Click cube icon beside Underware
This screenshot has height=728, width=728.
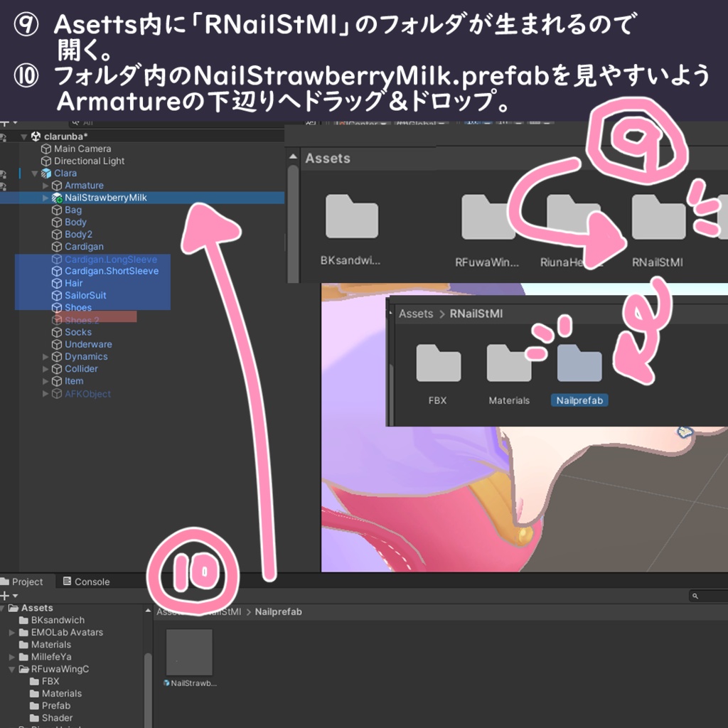(x=57, y=345)
